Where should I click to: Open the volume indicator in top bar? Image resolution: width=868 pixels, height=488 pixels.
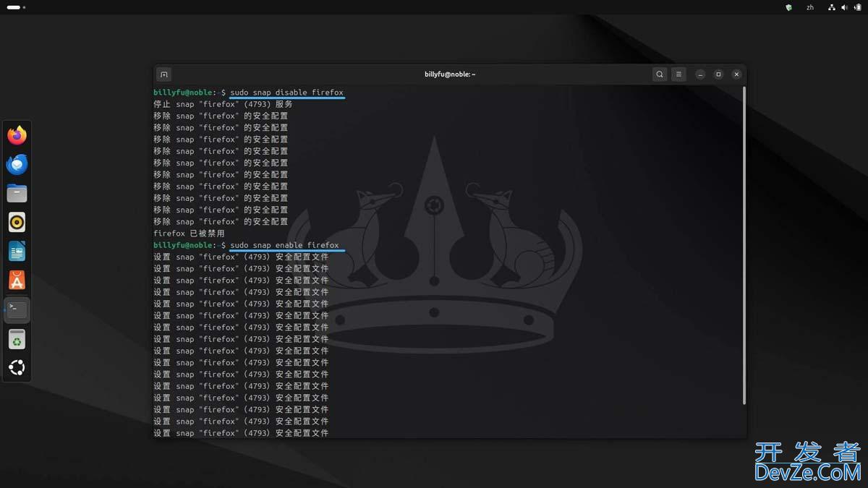click(x=844, y=7)
